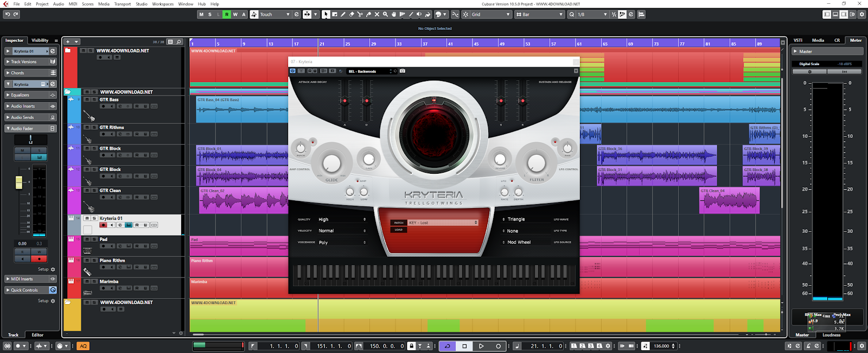
Task: Solo the GTR Clean track
Action: (x=94, y=191)
